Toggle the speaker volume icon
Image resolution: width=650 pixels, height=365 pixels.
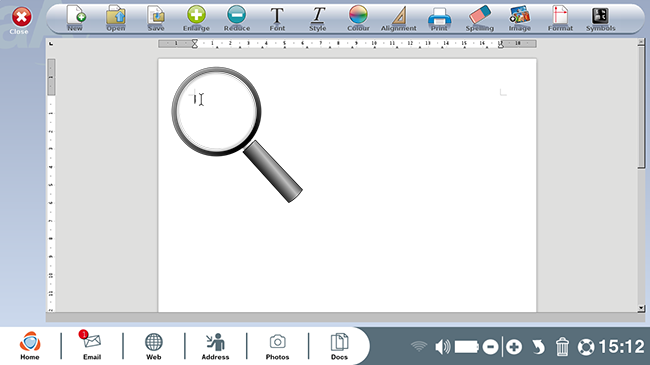[x=443, y=347]
